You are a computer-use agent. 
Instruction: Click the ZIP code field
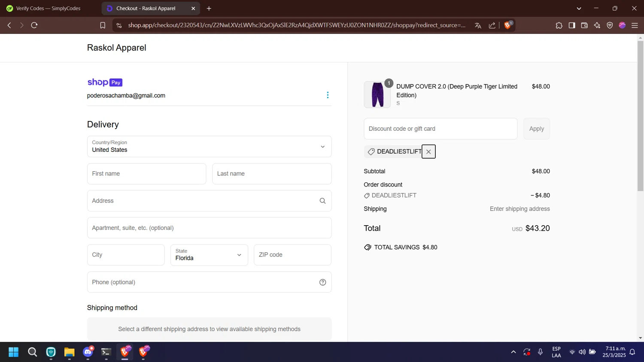click(x=292, y=255)
